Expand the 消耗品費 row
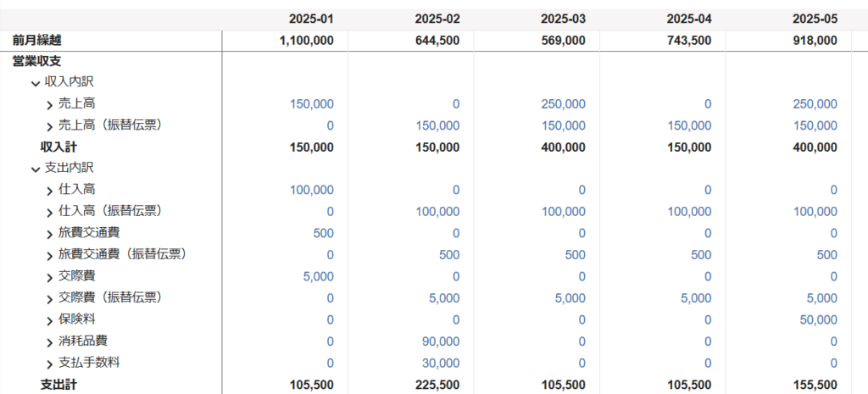The image size is (868, 394). [50, 341]
